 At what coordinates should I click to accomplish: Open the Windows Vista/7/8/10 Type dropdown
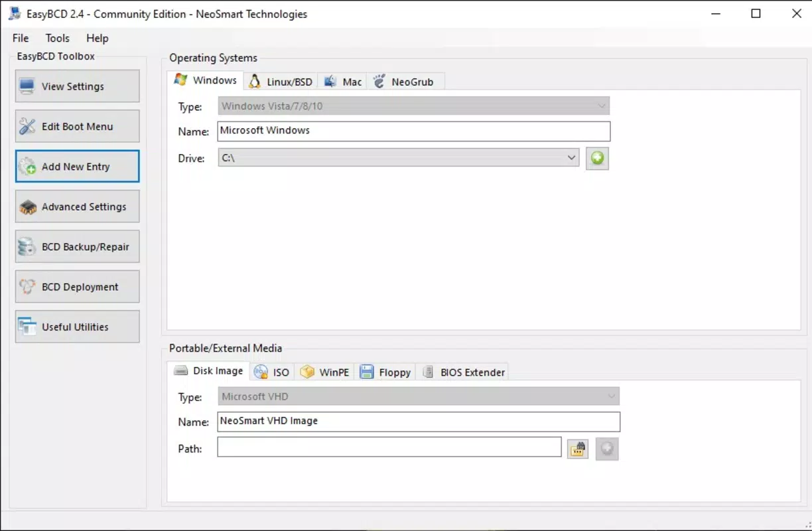coord(414,106)
